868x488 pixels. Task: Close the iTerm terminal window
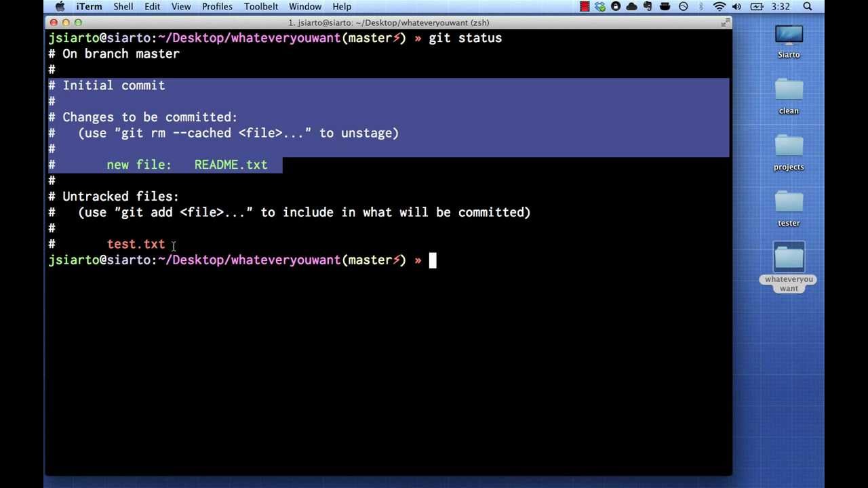coord(54,23)
